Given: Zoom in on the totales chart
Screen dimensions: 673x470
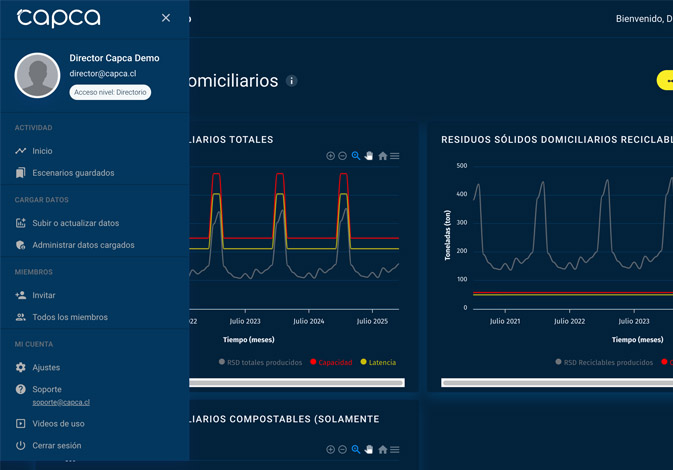Looking at the screenshot, I should [330, 156].
